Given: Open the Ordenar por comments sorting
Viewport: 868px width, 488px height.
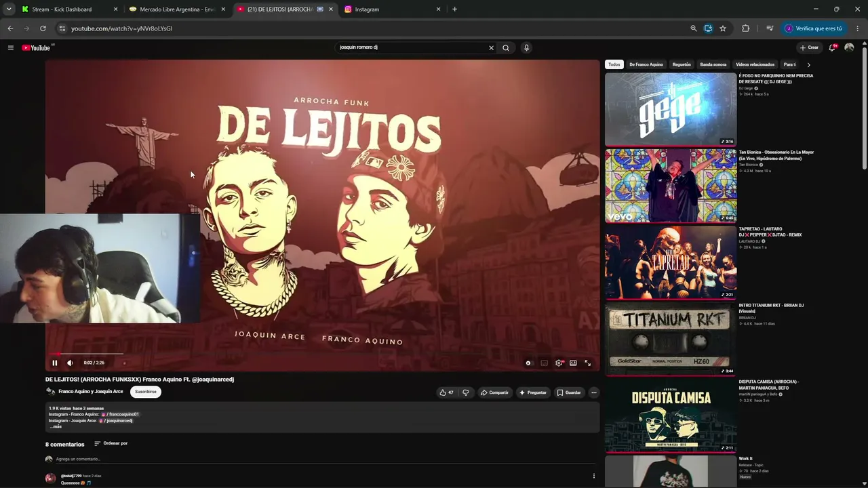Looking at the screenshot, I should (x=111, y=443).
